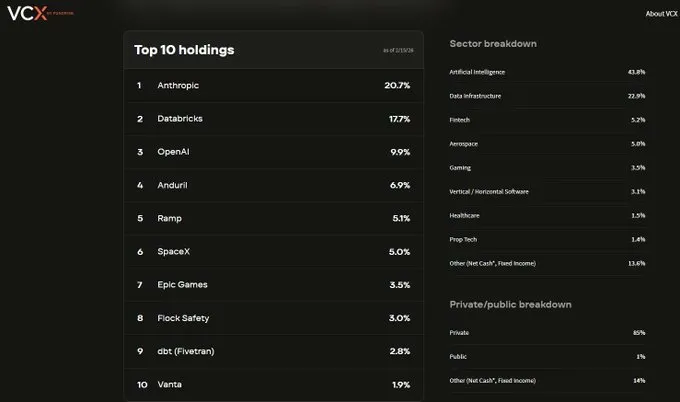Viewport: 680px width, 402px height.
Task: Click the 1% Public value
Action: click(641, 356)
